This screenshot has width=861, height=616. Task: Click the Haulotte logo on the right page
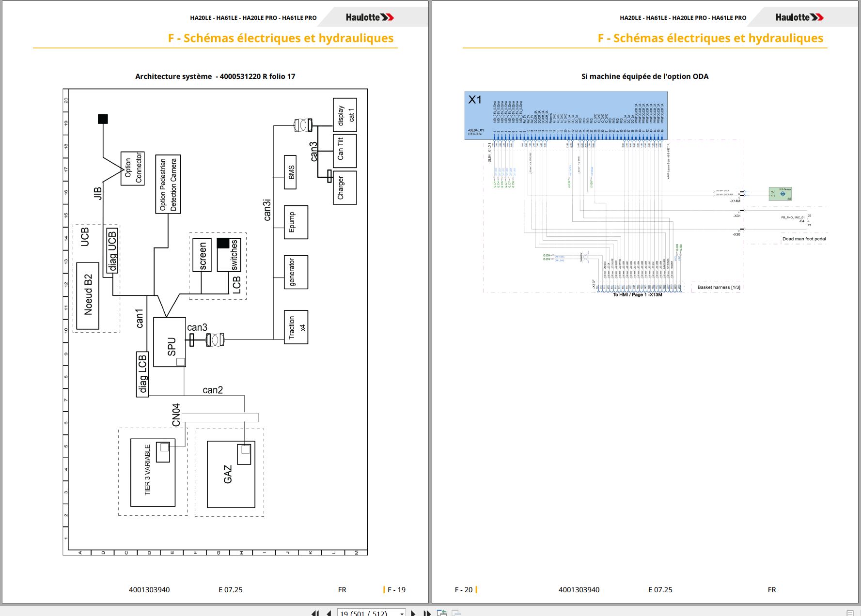point(799,17)
